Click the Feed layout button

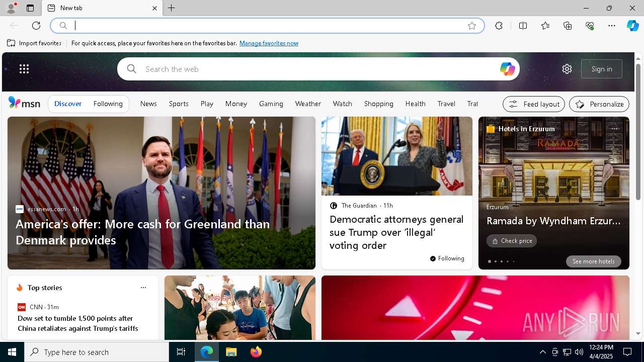534,104
